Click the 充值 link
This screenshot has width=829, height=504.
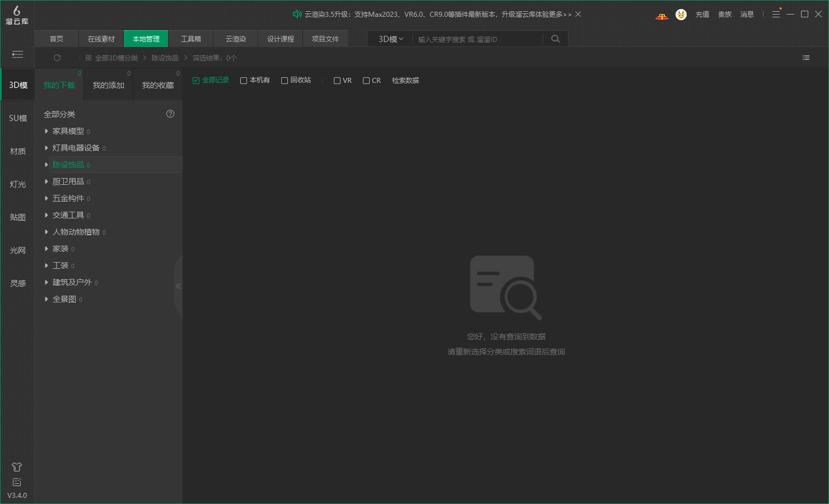702,15
